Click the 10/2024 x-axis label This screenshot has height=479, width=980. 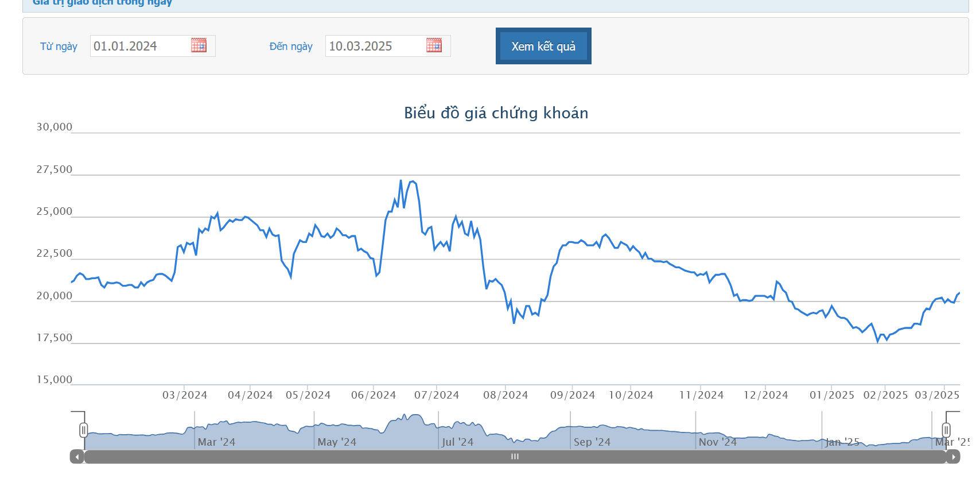631,395
